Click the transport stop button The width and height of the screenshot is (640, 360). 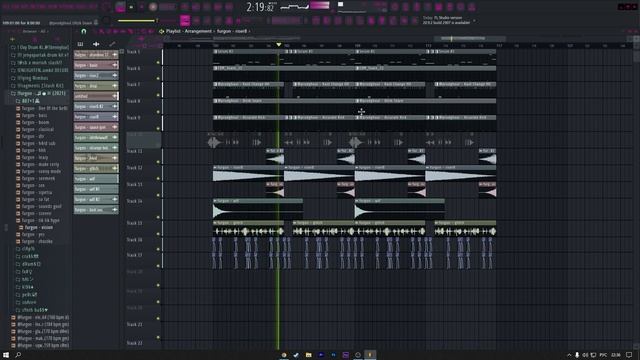pyautogui.click(x=141, y=7)
